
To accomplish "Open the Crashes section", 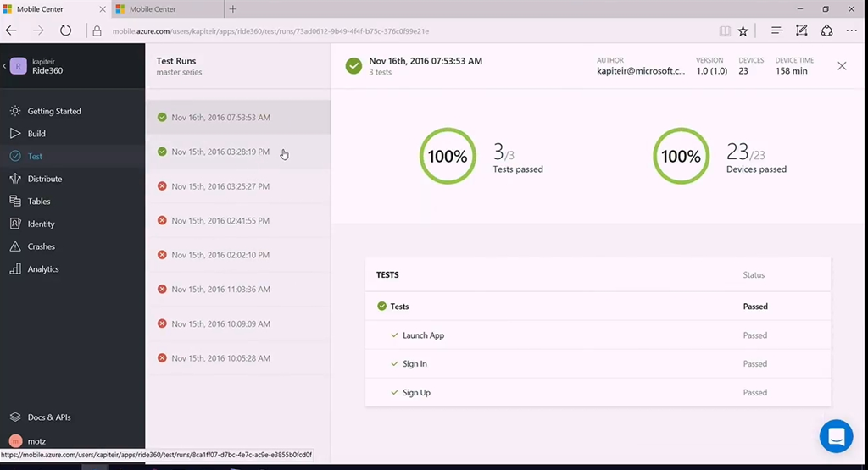I will point(41,246).
